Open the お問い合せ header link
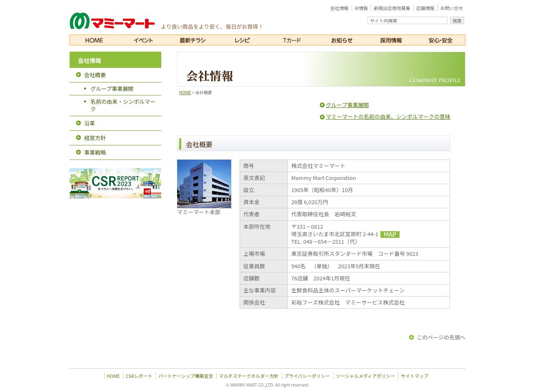 coord(452,8)
